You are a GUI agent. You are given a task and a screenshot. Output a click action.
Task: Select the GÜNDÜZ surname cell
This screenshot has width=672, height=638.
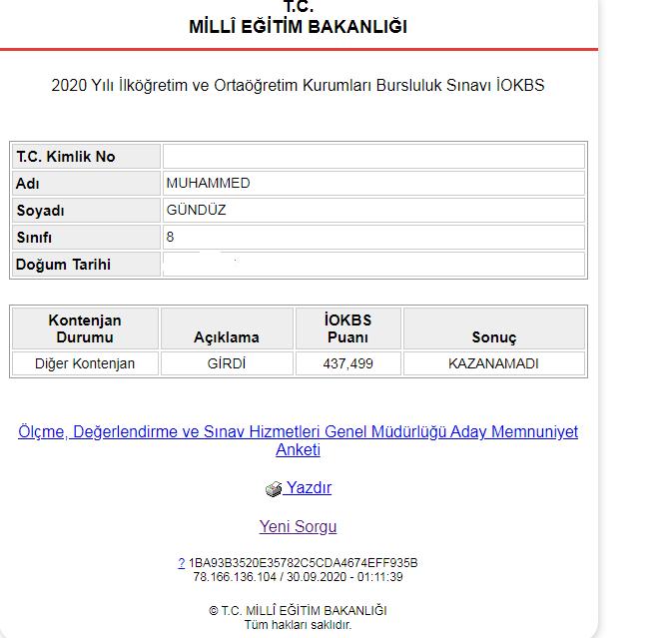point(373,210)
